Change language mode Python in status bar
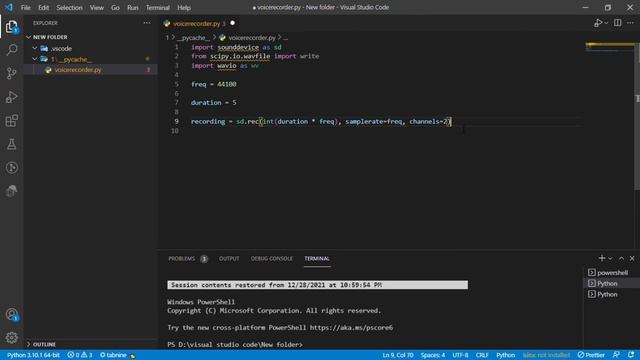The height and width of the screenshot is (360, 640). click(505, 355)
